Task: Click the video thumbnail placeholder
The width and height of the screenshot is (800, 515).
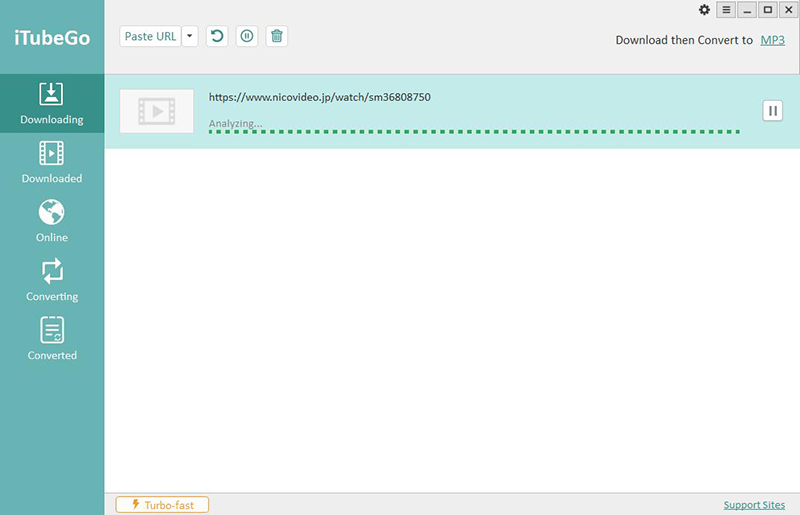Action: coord(157,111)
